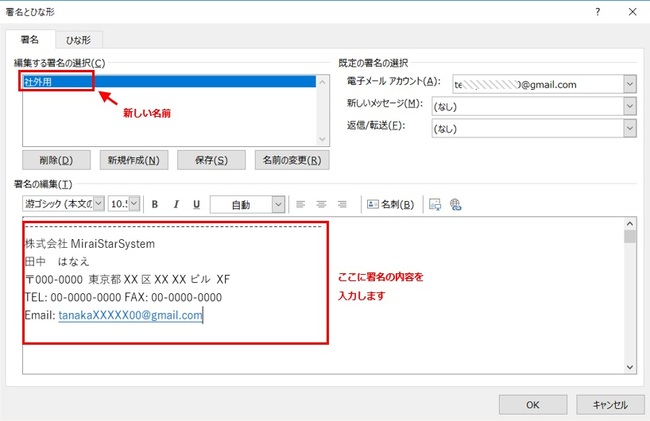Select the 署名 tab

click(30, 39)
